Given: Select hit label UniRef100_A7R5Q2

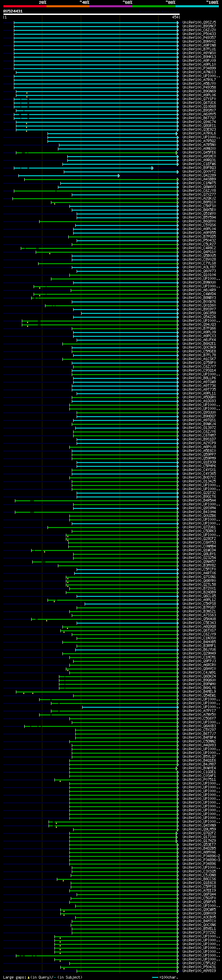Looking at the screenshot, I should (199, 141).
